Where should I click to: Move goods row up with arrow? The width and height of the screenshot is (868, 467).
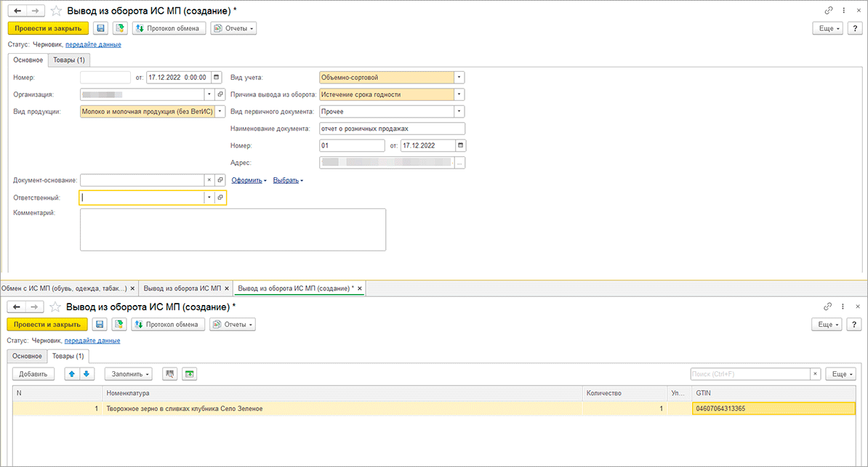(x=72, y=374)
